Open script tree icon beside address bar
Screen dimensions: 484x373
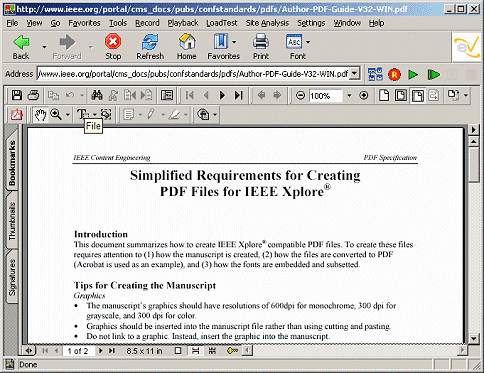coord(375,74)
